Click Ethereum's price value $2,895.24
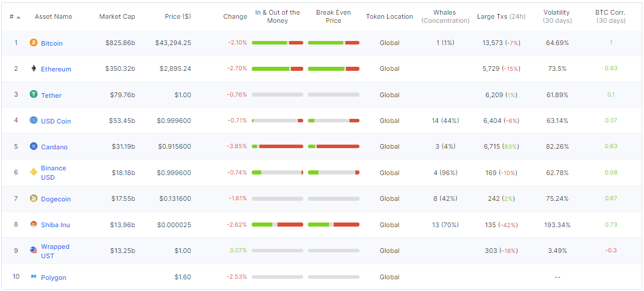The image size is (644, 291). click(x=175, y=69)
